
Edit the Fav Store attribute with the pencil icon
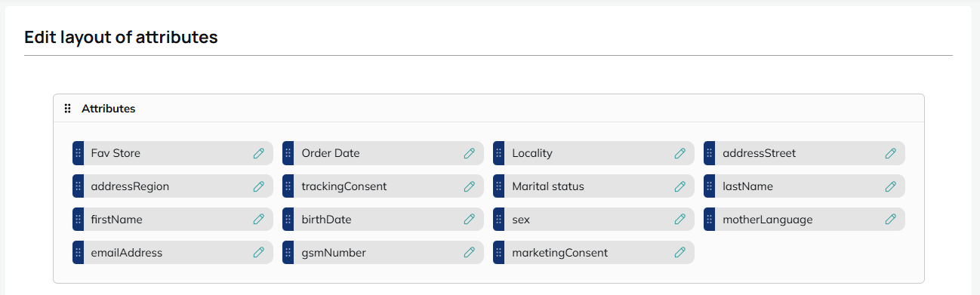coord(259,153)
